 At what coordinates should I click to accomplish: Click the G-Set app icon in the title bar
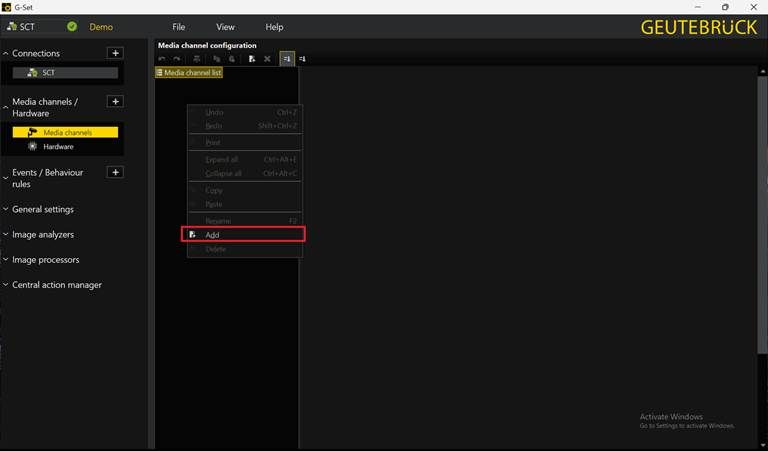[x=6, y=7]
